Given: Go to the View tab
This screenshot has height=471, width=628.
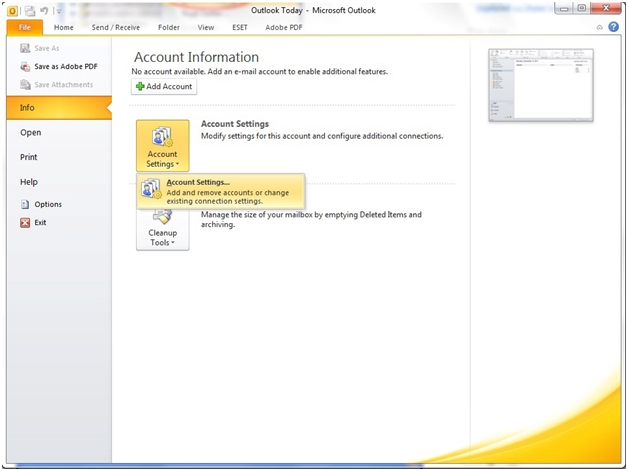Looking at the screenshot, I should click(206, 27).
